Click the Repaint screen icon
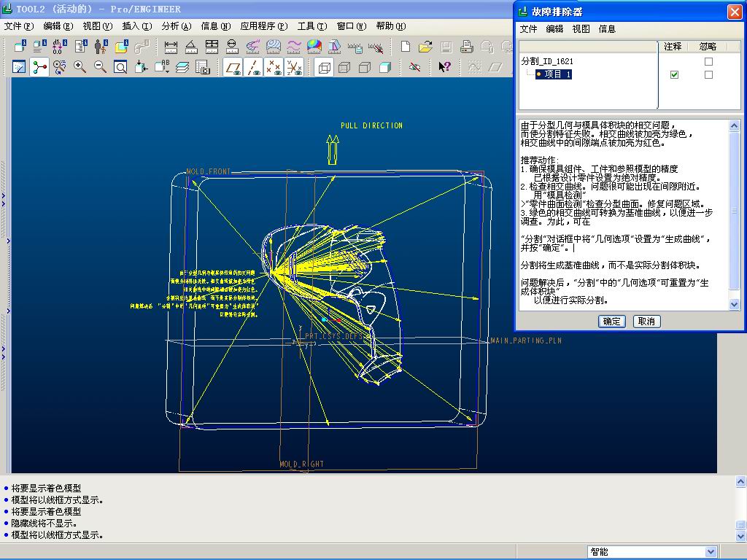The height and width of the screenshot is (560, 747). pos(19,67)
